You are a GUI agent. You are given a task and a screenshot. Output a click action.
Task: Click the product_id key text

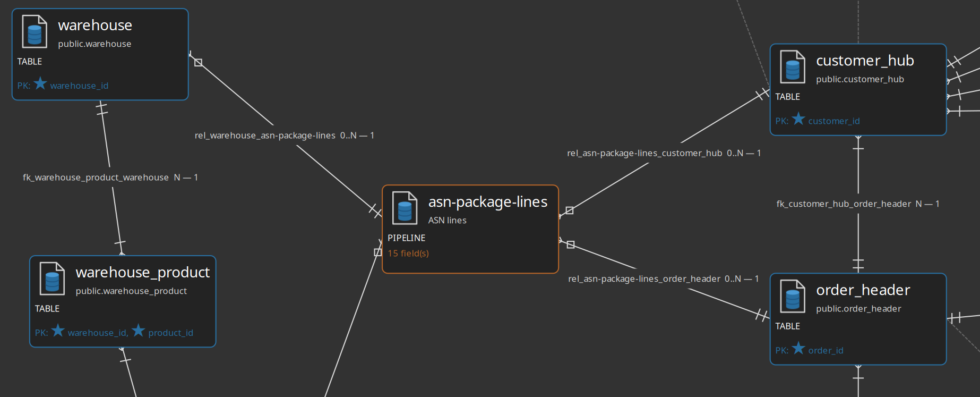coord(170,333)
